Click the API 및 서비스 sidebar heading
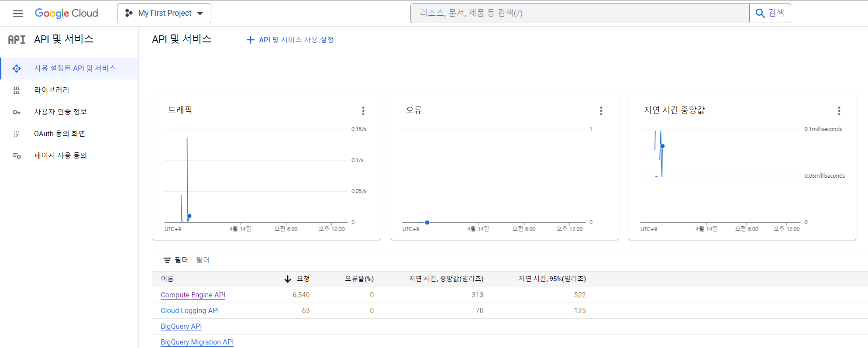This screenshot has height=348, width=868. pos(64,39)
